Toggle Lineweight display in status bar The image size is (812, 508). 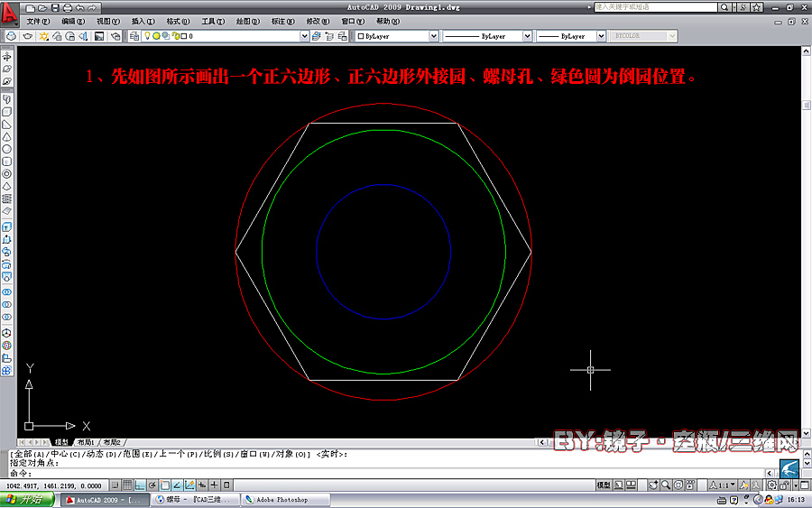[215, 485]
